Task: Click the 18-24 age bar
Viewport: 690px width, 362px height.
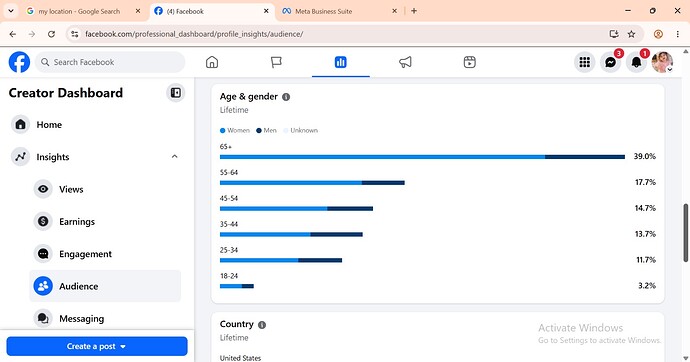Action: coord(237,286)
